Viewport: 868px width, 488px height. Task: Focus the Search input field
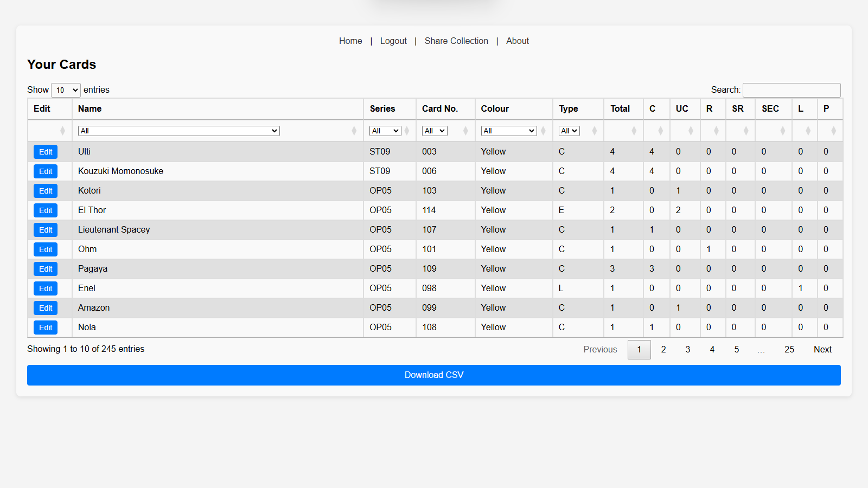[x=792, y=90]
